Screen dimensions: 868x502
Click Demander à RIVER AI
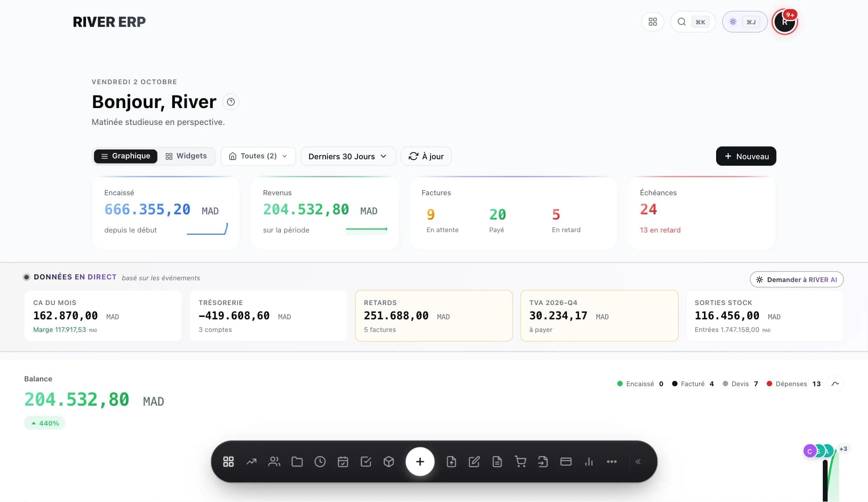tap(797, 279)
